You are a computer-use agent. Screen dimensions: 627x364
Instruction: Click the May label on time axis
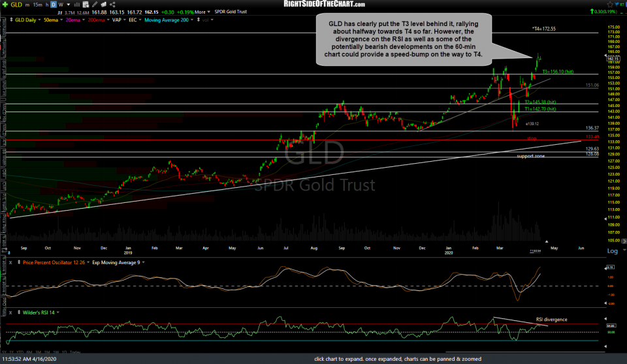(554, 248)
